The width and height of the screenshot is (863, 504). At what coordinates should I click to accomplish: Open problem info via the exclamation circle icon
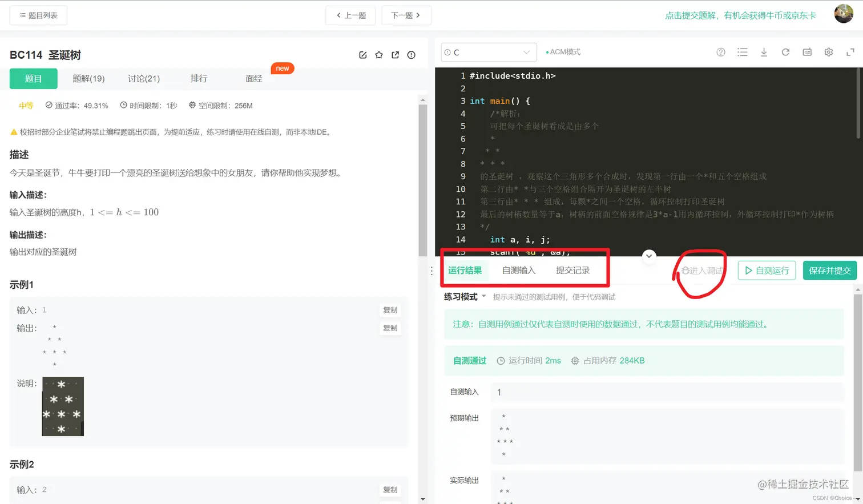click(411, 55)
